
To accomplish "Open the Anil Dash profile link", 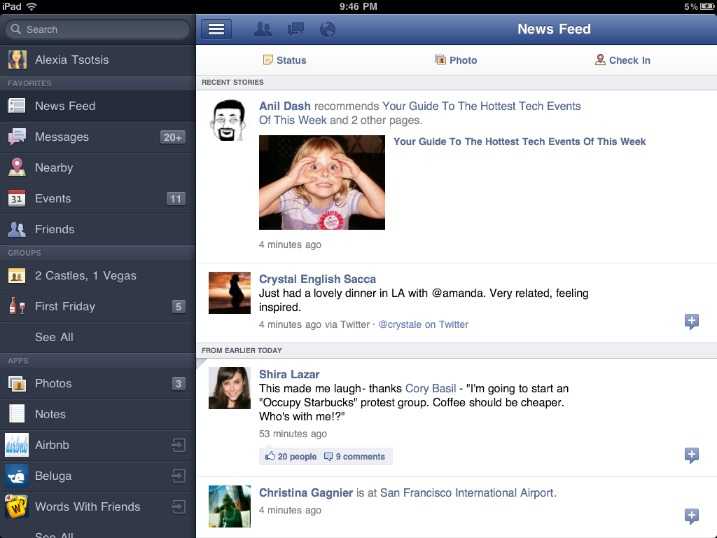I will pos(285,106).
